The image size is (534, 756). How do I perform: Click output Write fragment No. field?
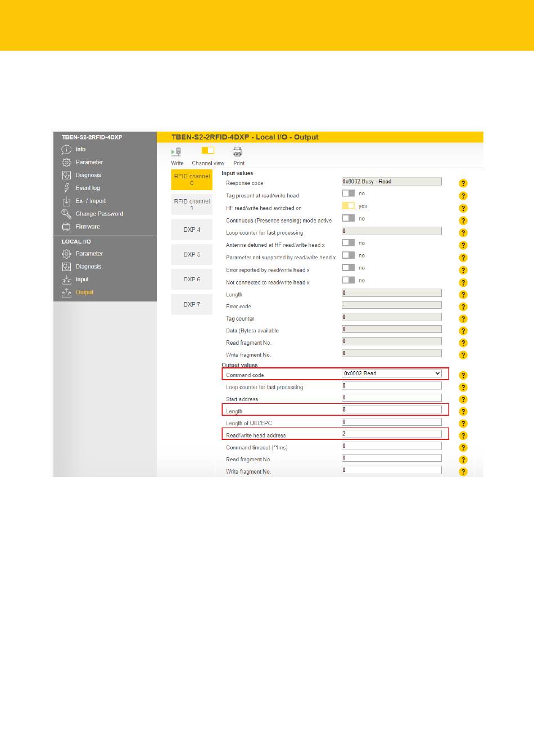click(392, 470)
